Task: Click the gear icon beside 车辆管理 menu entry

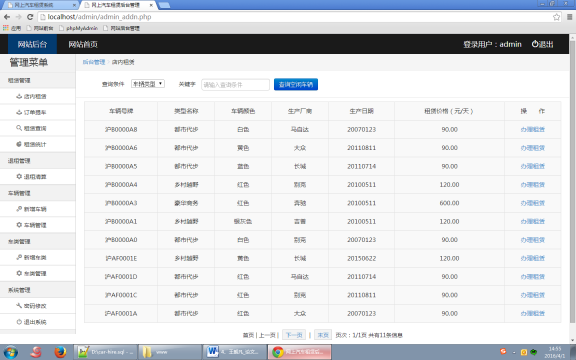Action: pos(19,225)
